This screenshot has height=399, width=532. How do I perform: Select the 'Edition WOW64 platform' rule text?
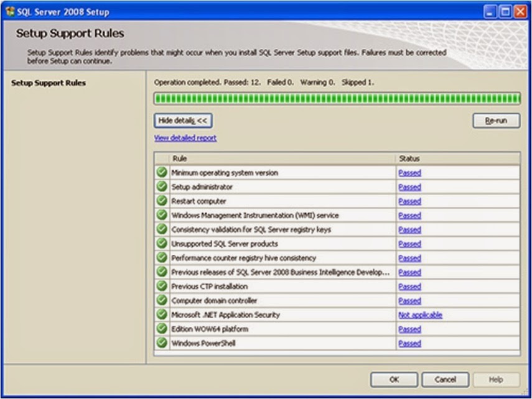click(x=210, y=329)
